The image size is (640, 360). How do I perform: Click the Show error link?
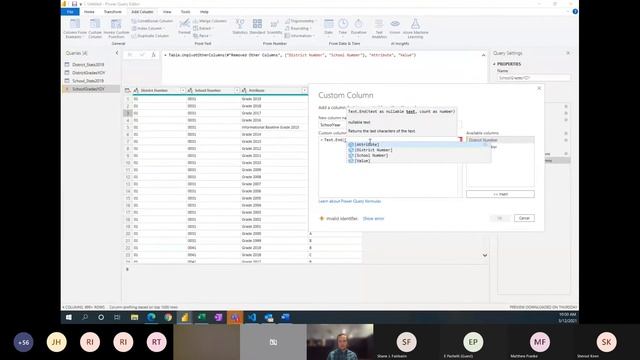pyautogui.click(x=373, y=219)
